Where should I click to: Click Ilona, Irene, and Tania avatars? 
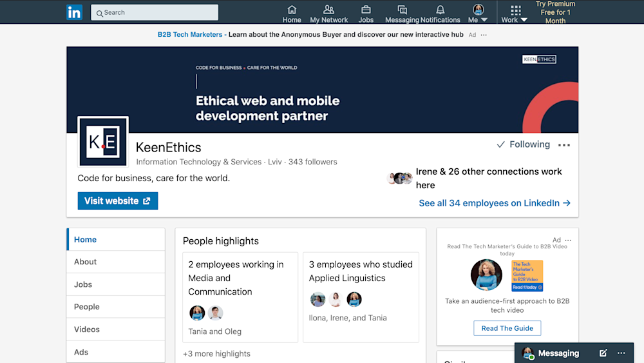pyautogui.click(x=336, y=299)
